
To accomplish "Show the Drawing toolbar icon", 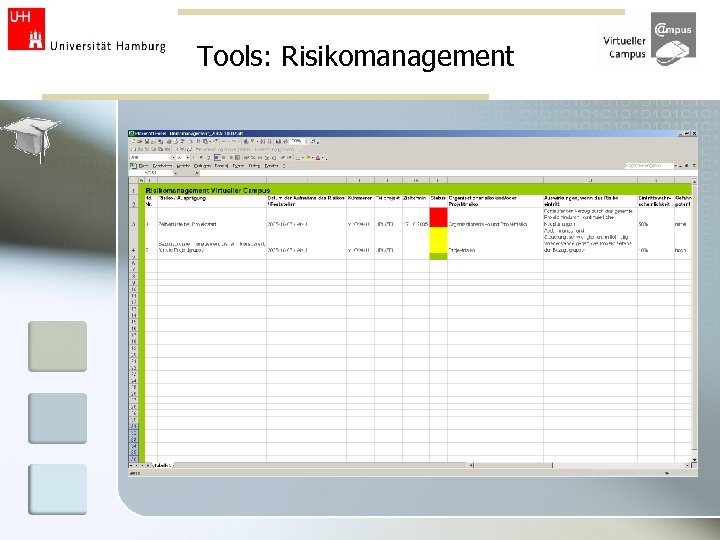I will tap(285, 141).
